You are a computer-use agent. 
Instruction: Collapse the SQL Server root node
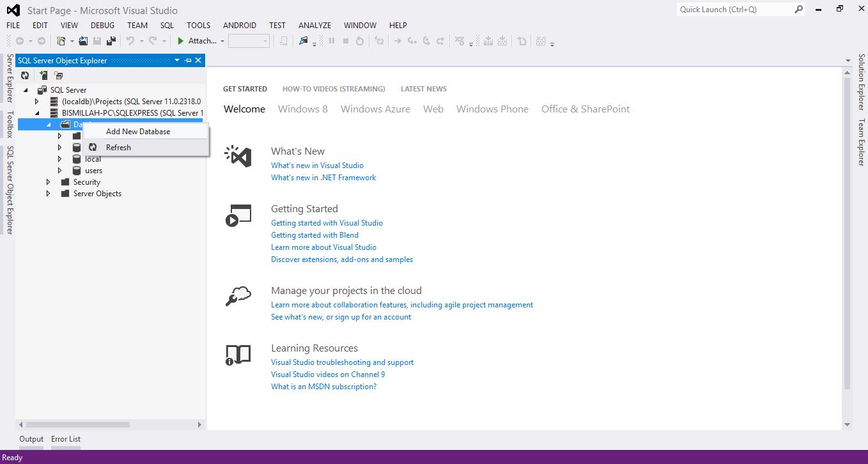[26, 90]
